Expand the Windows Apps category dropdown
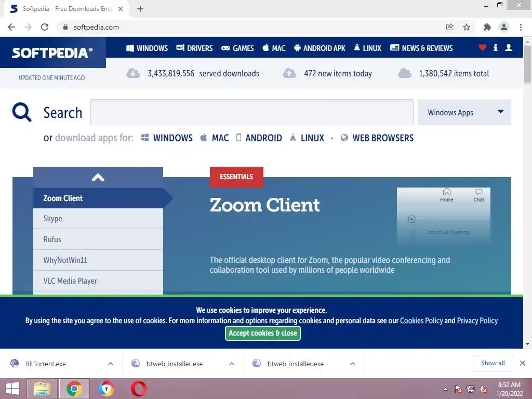 click(x=464, y=112)
